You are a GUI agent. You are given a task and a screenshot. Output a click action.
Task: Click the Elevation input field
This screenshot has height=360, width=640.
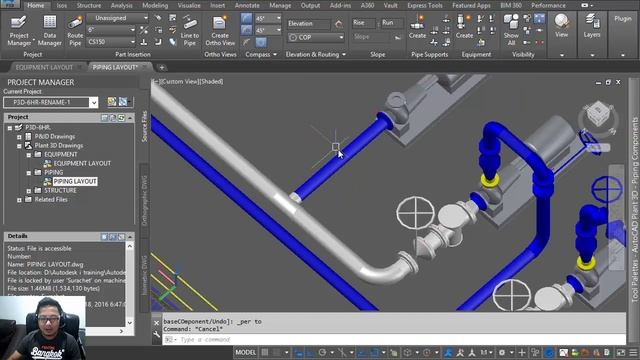309,24
